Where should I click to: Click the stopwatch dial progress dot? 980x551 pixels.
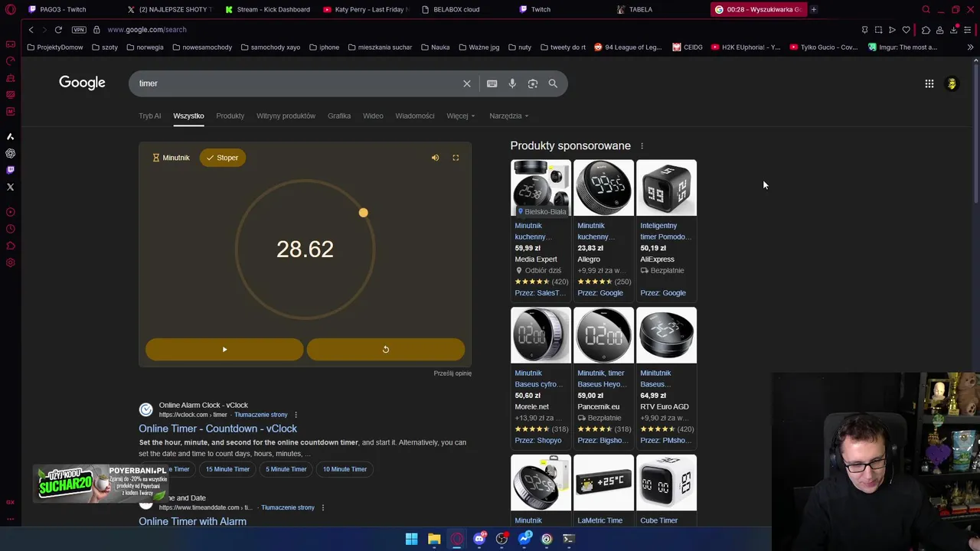[x=364, y=213]
